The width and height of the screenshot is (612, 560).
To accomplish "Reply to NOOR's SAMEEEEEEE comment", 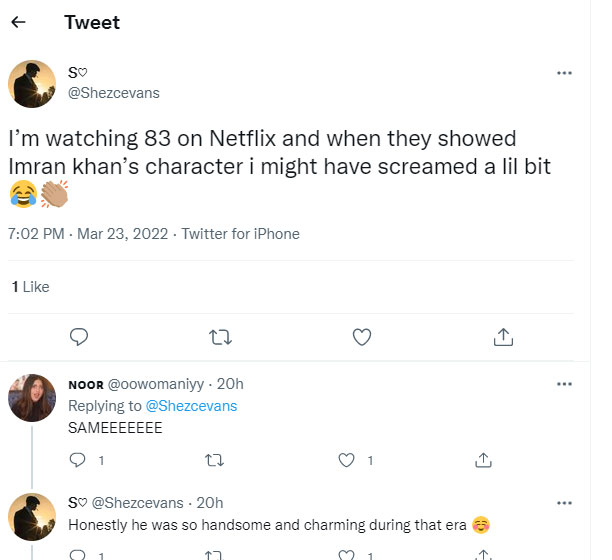I will tap(78, 460).
